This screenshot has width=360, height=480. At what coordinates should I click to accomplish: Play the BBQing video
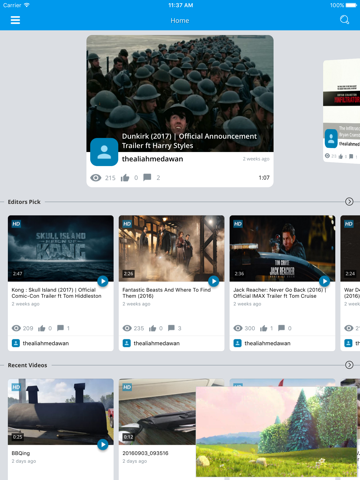(103, 445)
